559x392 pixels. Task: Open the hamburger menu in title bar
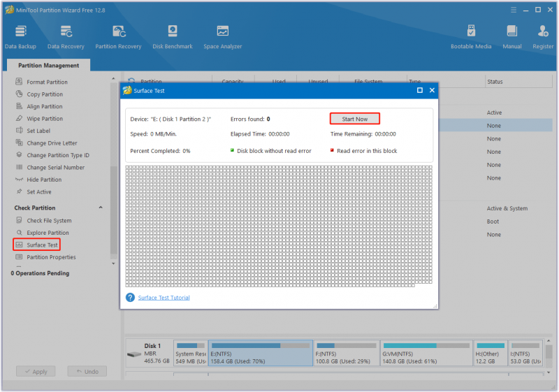(514, 10)
